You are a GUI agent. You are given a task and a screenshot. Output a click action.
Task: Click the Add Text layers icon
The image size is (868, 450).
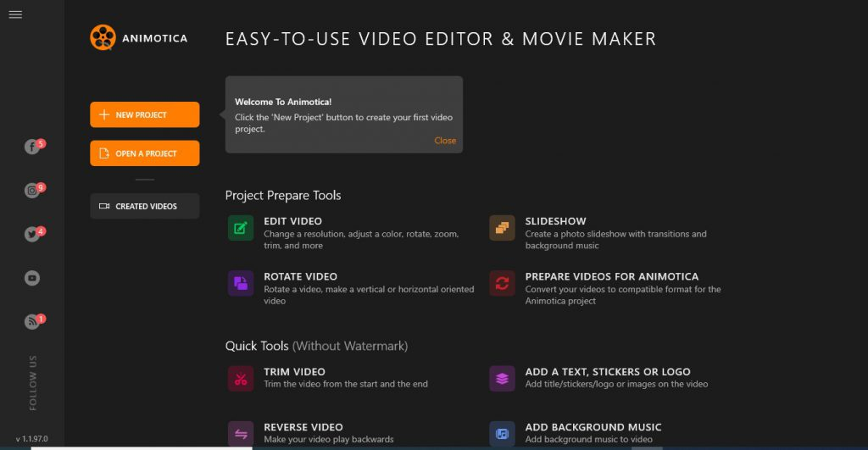tap(502, 379)
